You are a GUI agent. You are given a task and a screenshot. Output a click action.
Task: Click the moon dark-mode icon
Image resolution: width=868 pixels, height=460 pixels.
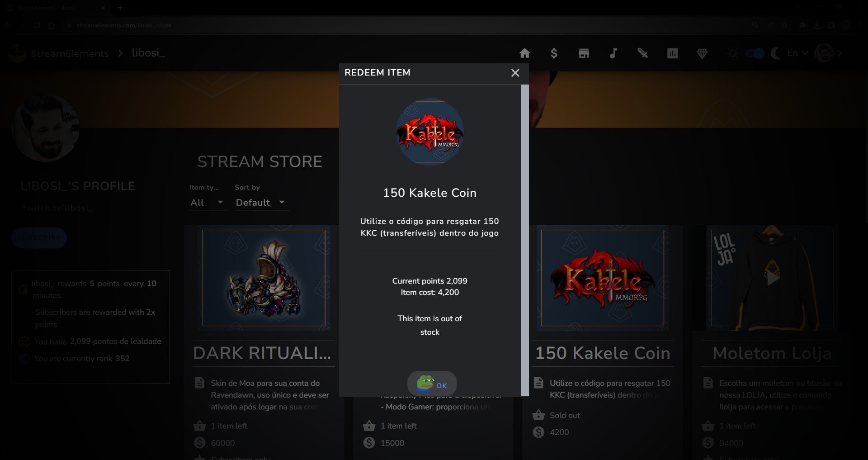click(776, 53)
